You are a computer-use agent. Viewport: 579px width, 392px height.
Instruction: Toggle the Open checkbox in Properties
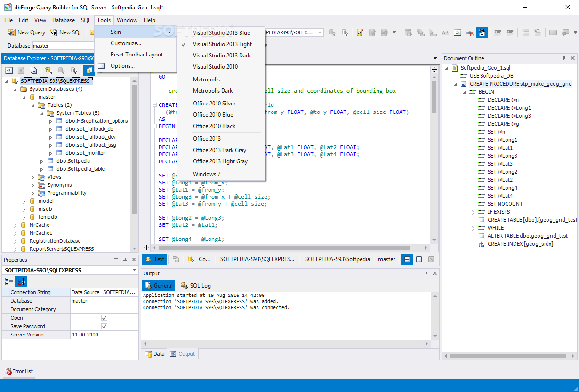tap(105, 318)
